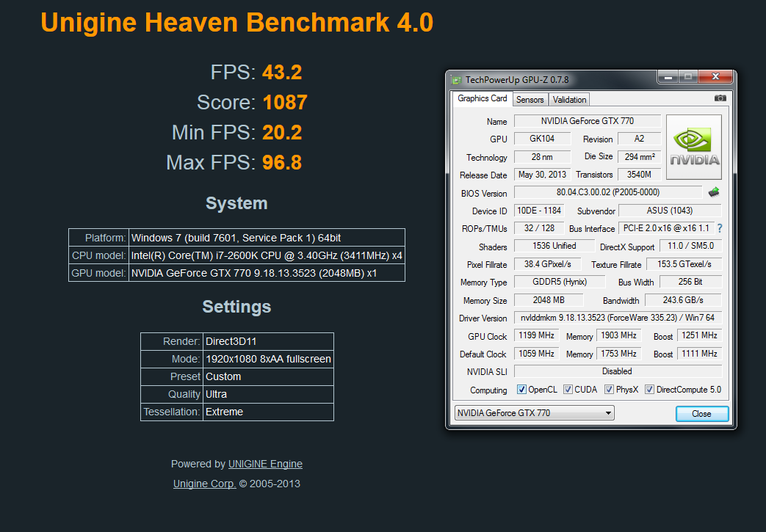Close GPU-Z with the red X button

pyautogui.click(x=715, y=76)
